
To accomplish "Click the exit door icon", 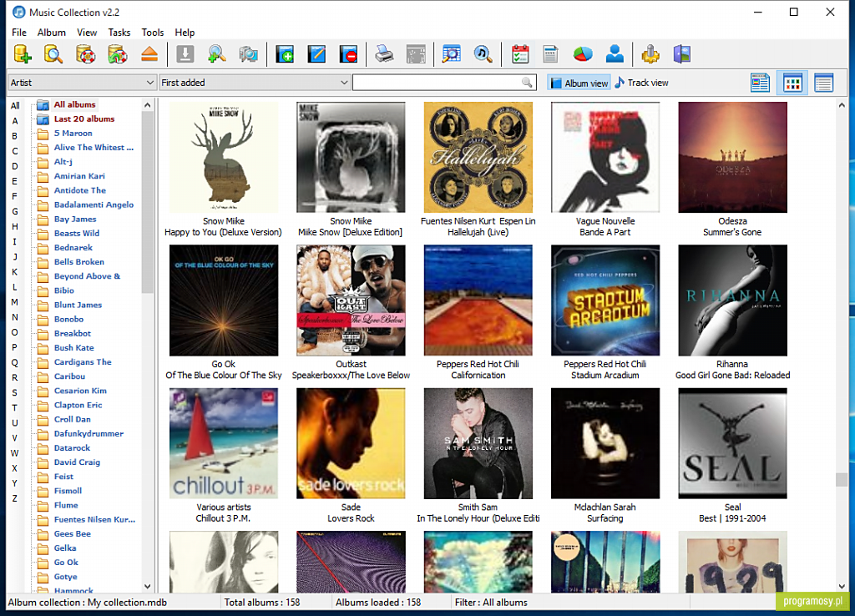I will (682, 54).
